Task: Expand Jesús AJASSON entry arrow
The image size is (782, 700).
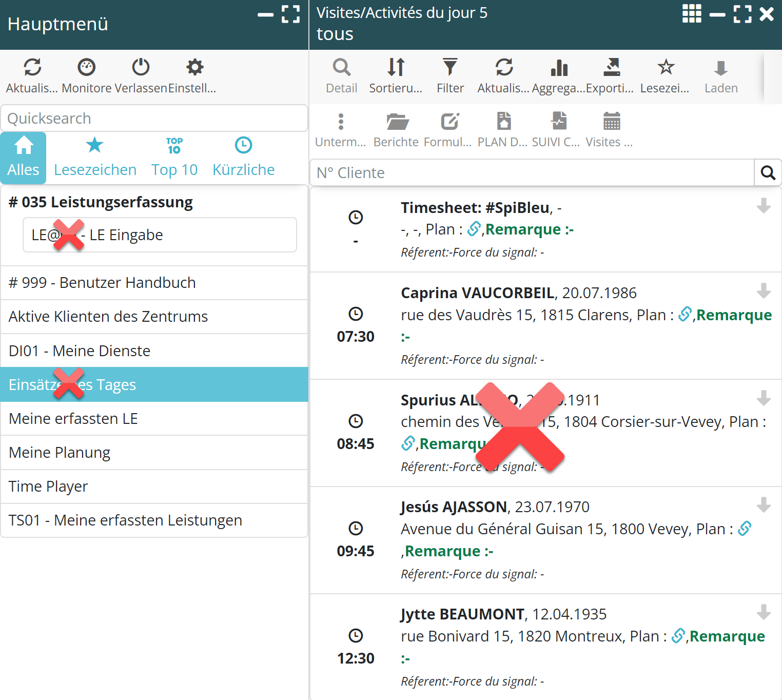Action: (x=764, y=505)
